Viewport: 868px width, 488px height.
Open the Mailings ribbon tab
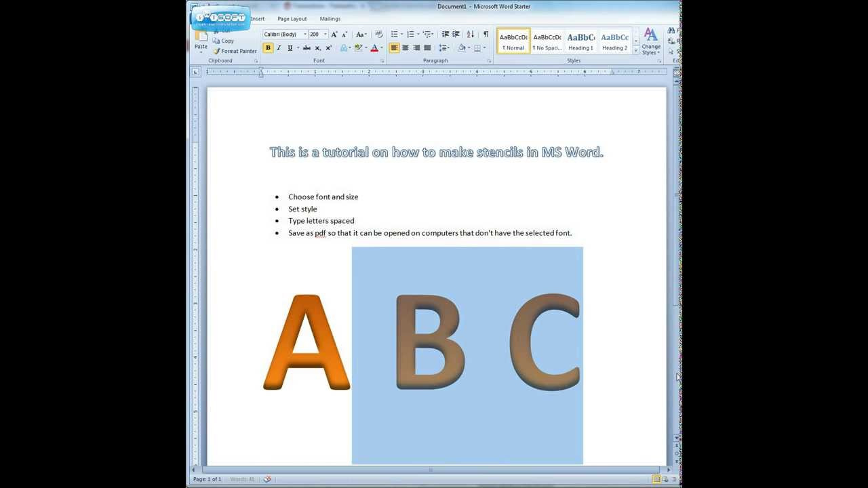[330, 18]
